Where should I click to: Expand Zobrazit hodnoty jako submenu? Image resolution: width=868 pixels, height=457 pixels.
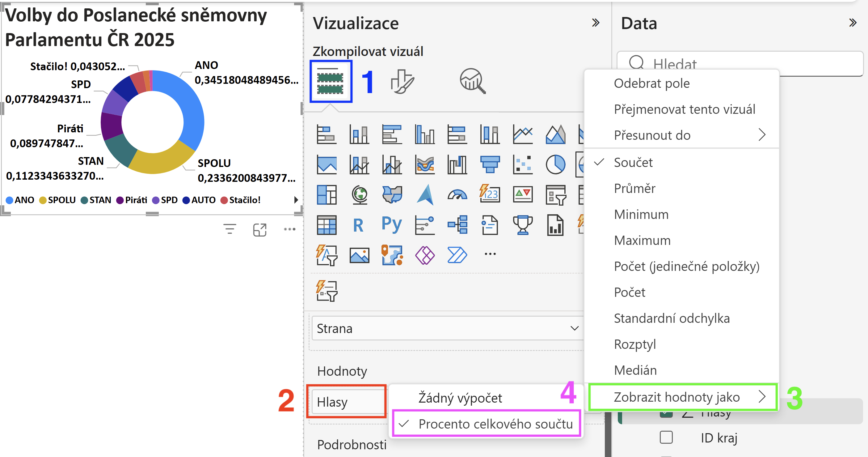[683, 397]
